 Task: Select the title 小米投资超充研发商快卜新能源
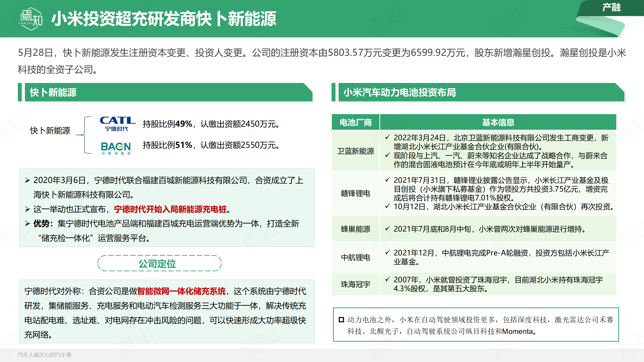coord(164,19)
